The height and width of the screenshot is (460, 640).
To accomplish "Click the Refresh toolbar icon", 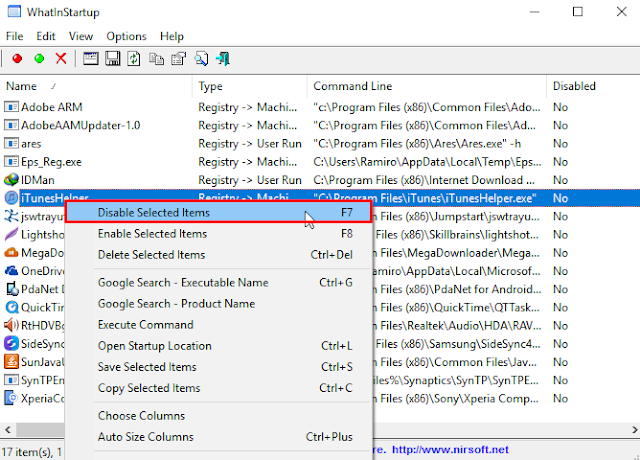I will pos(134,59).
